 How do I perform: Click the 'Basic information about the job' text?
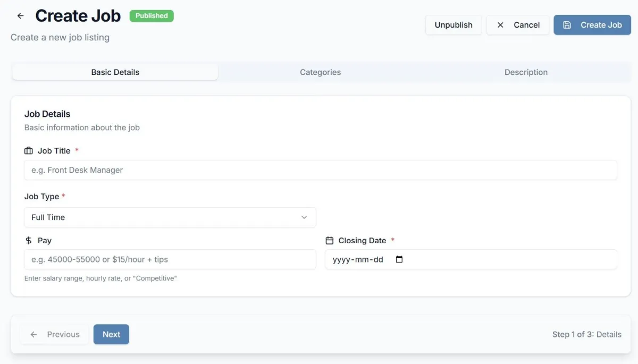click(82, 128)
